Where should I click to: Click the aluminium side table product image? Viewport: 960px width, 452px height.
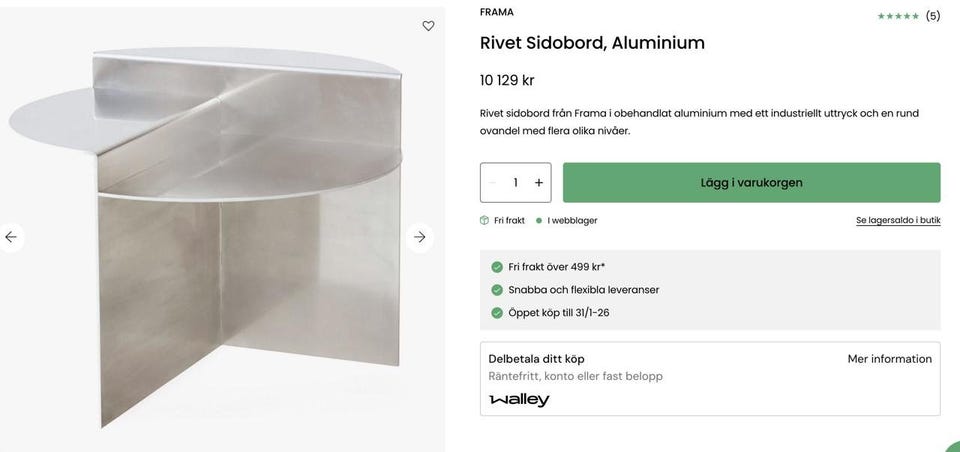pos(220,230)
